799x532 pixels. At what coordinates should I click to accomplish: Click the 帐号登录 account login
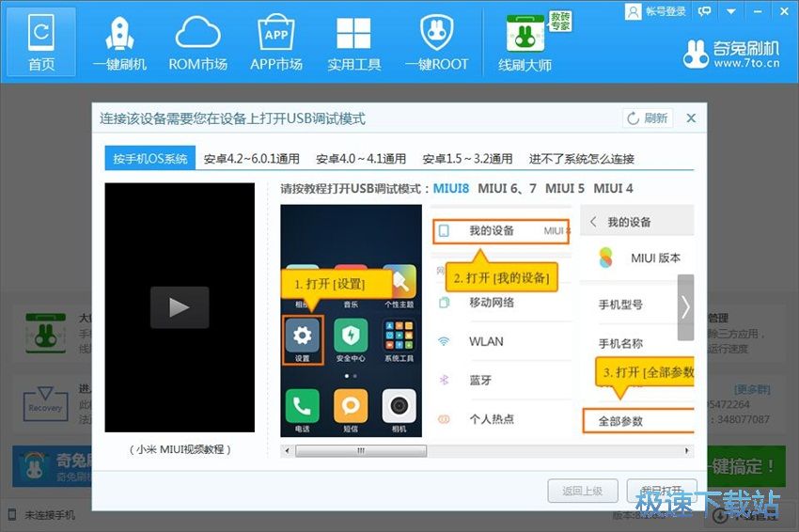[656, 11]
